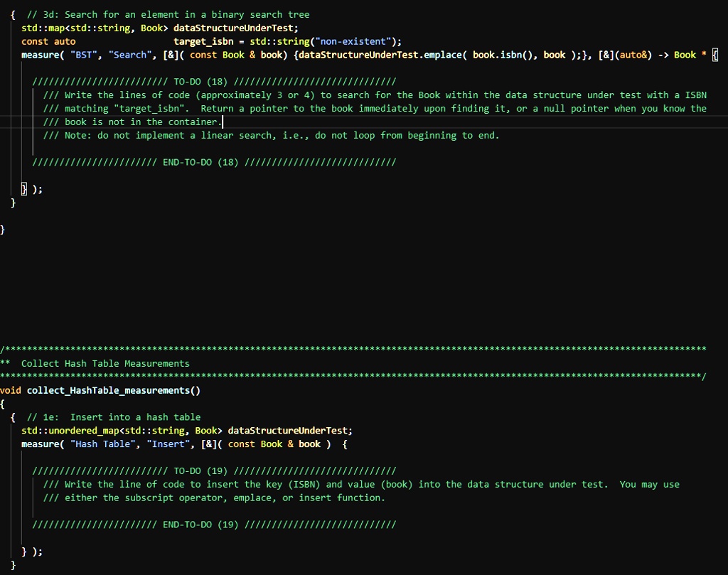Screen dimensions: 728x575
Task: Click the 'TO-DO (18)' header comment
Action: click(x=214, y=82)
